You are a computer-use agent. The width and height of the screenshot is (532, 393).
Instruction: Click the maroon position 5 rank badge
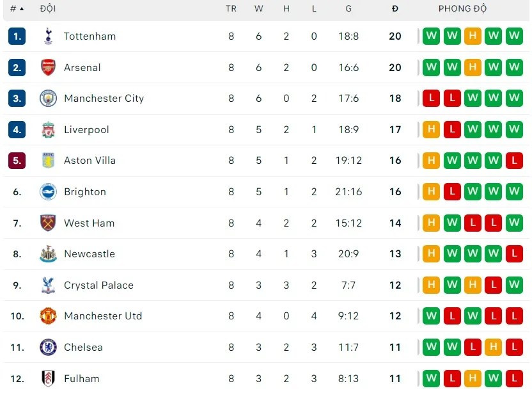click(17, 161)
